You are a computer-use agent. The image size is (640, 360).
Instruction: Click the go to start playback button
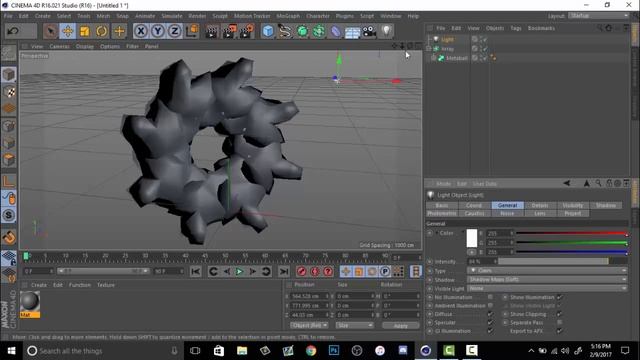click(196, 271)
